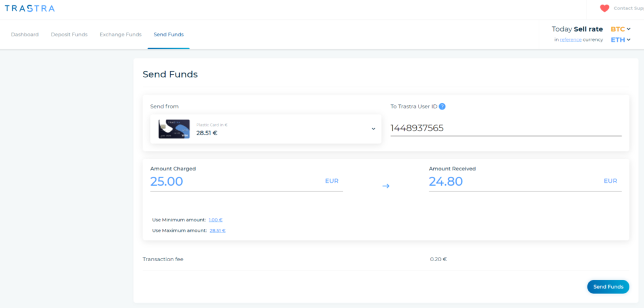Use the maximum amount 28.51 € link
The image size is (644, 308).
tap(217, 230)
